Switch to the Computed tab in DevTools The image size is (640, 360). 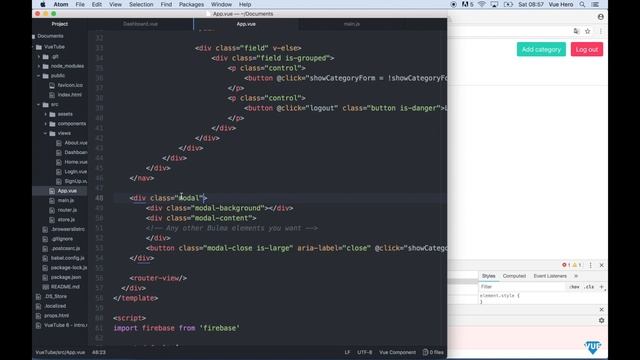tap(514, 276)
